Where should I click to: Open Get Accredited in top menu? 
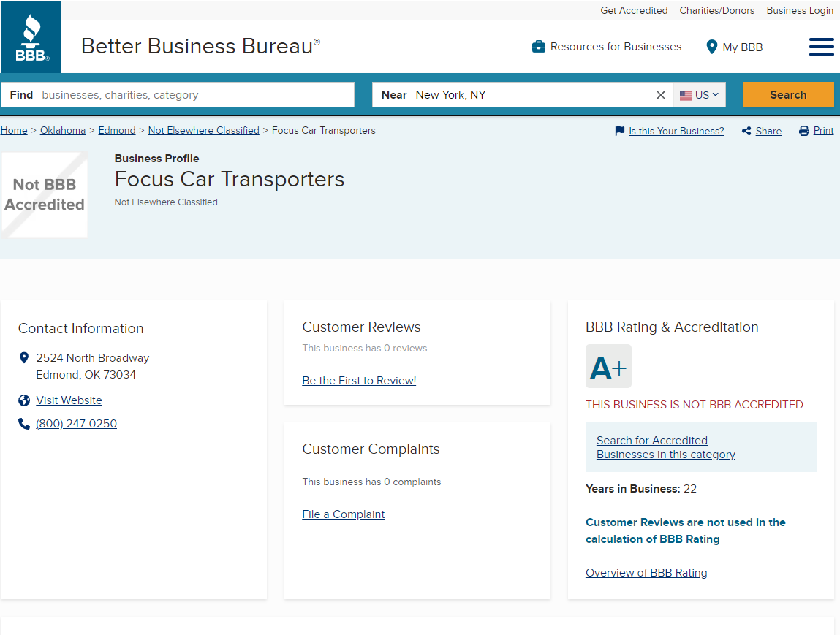click(x=634, y=10)
